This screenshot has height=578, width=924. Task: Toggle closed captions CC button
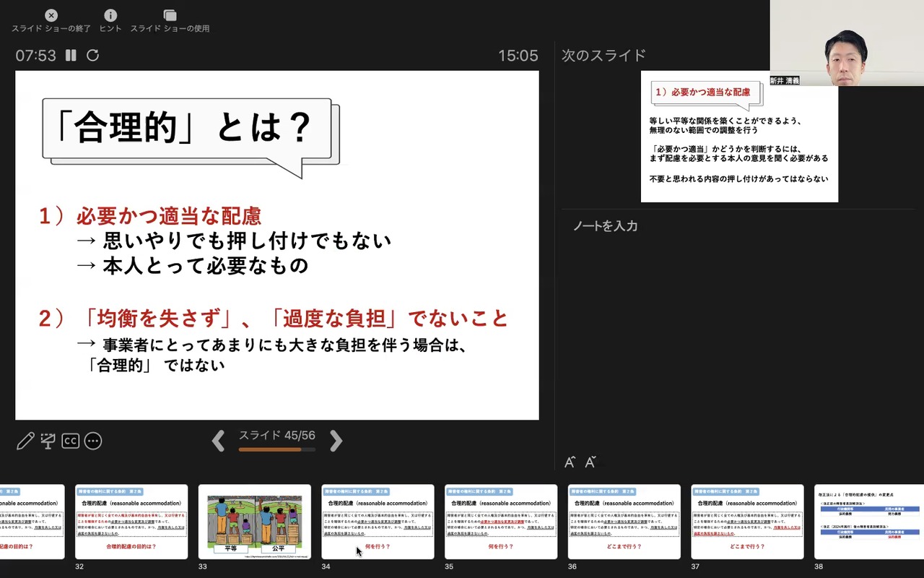coord(70,441)
